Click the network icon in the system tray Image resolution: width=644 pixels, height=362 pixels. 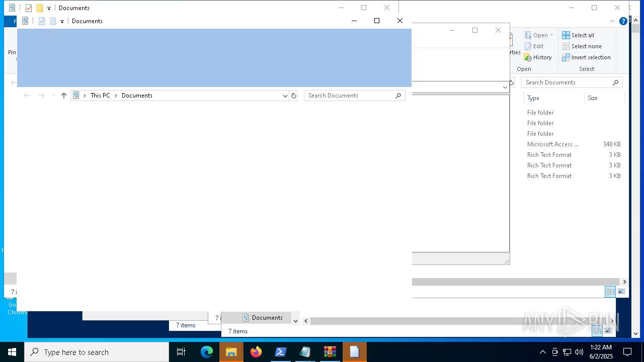567,352
